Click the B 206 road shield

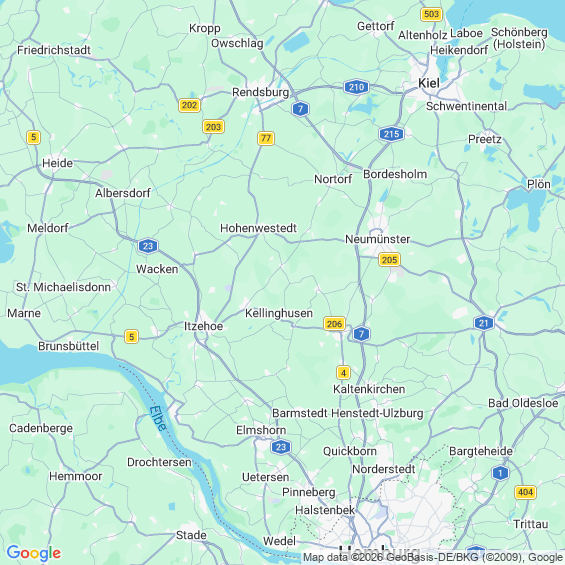334,324
